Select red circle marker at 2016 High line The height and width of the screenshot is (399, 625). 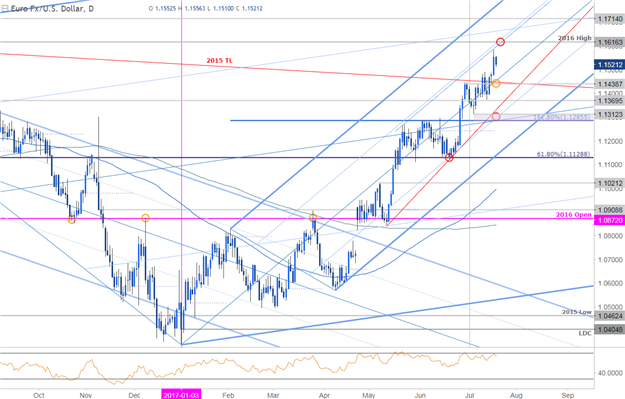click(500, 42)
